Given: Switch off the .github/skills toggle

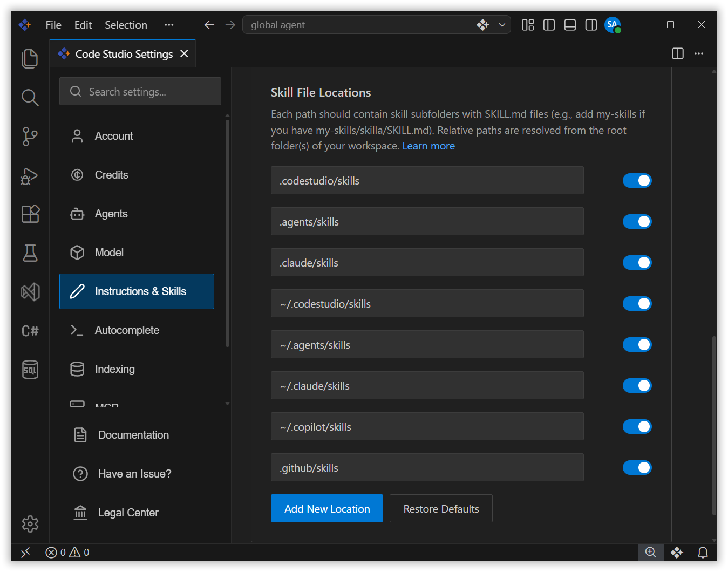Looking at the screenshot, I should point(637,468).
